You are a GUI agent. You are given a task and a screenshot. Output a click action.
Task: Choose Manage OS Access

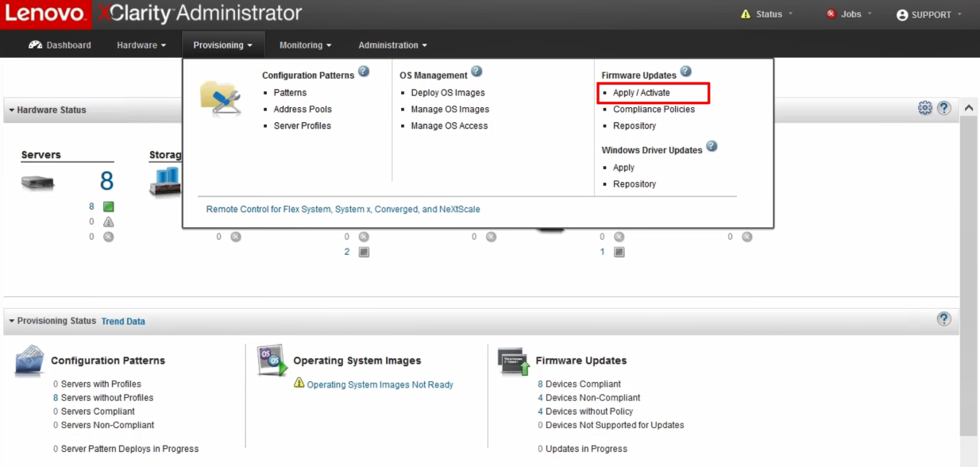pos(449,126)
